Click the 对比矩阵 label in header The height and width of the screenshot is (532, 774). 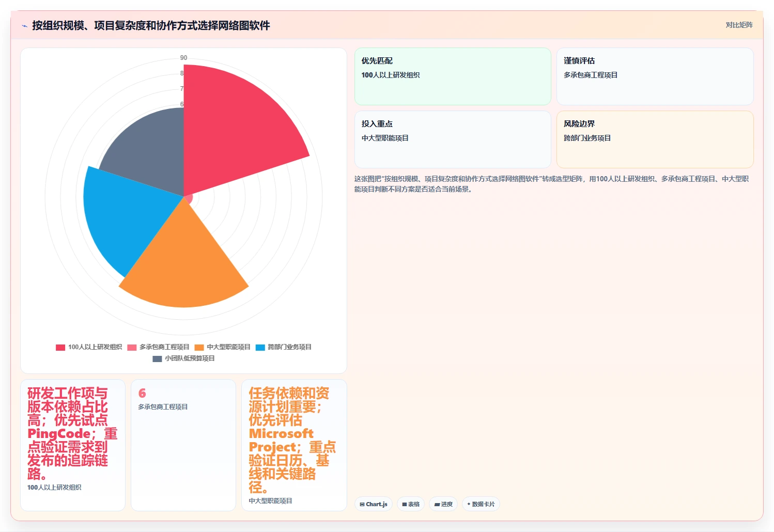739,25
